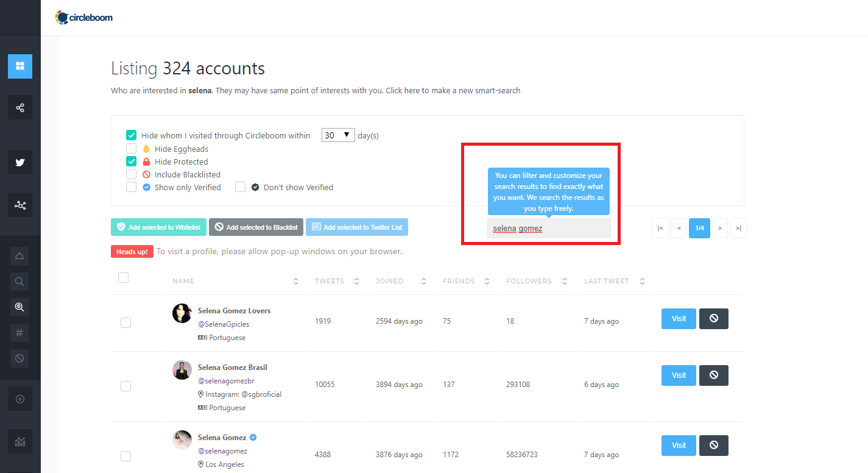Click the blocked circle icon in sidebar

point(19,358)
